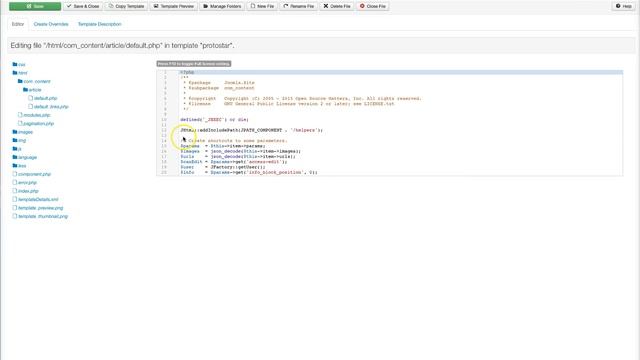Click the @copyright comment line

pos(302,98)
